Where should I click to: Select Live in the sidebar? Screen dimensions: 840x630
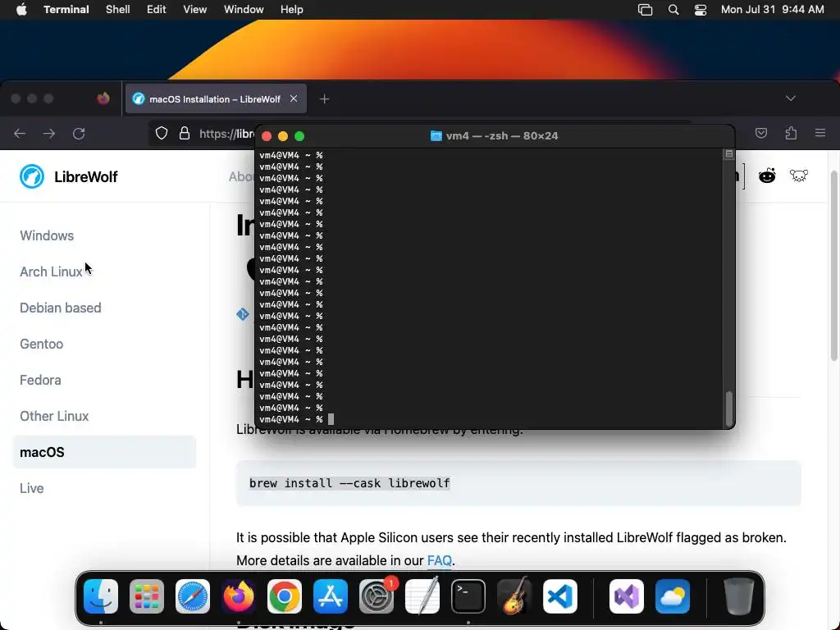click(x=32, y=489)
